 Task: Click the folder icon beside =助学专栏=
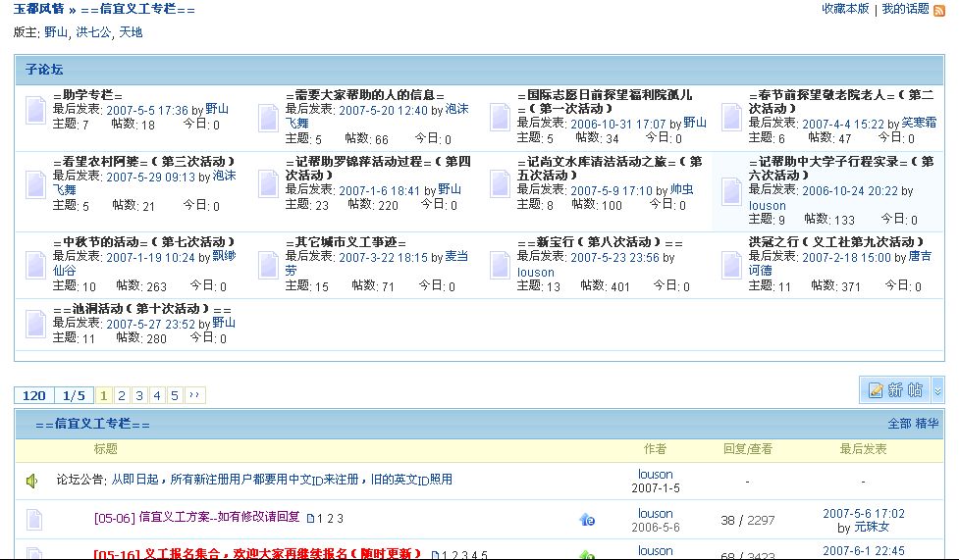(35, 111)
